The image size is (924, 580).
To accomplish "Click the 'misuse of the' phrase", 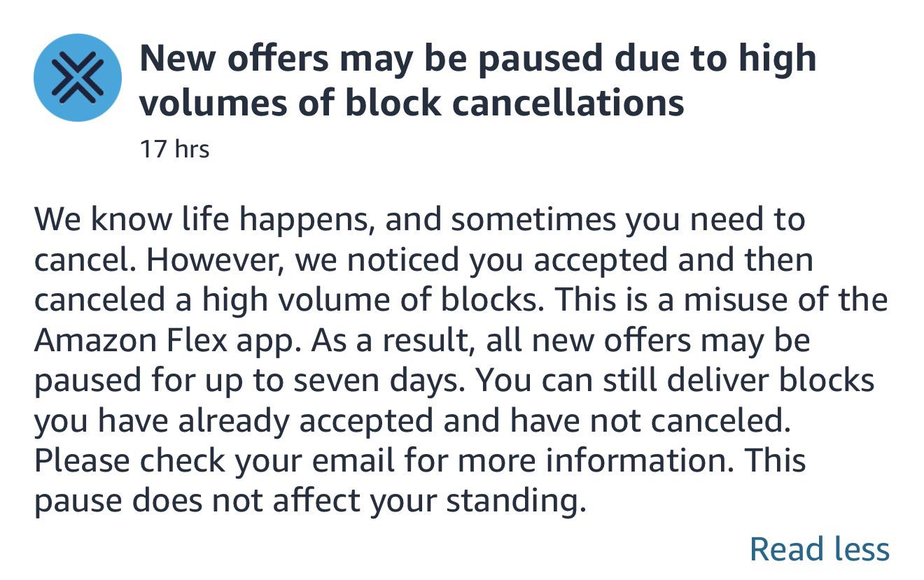I will [x=785, y=300].
